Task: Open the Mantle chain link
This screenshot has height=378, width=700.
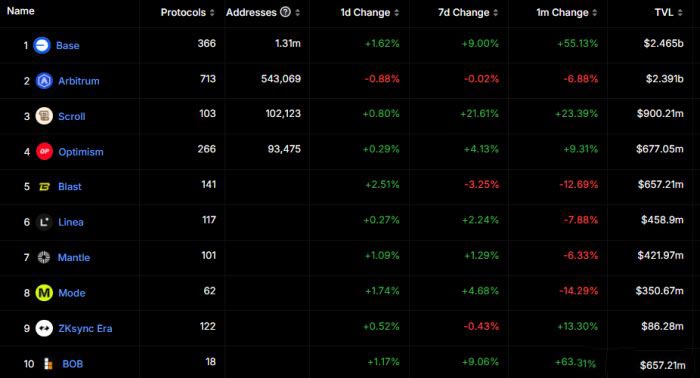Action: click(74, 258)
